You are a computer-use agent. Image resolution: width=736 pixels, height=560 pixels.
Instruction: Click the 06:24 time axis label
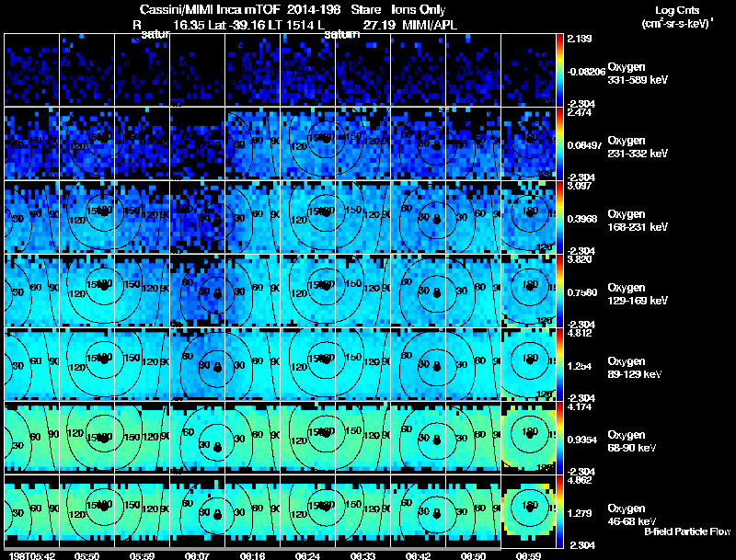click(307, 555)
